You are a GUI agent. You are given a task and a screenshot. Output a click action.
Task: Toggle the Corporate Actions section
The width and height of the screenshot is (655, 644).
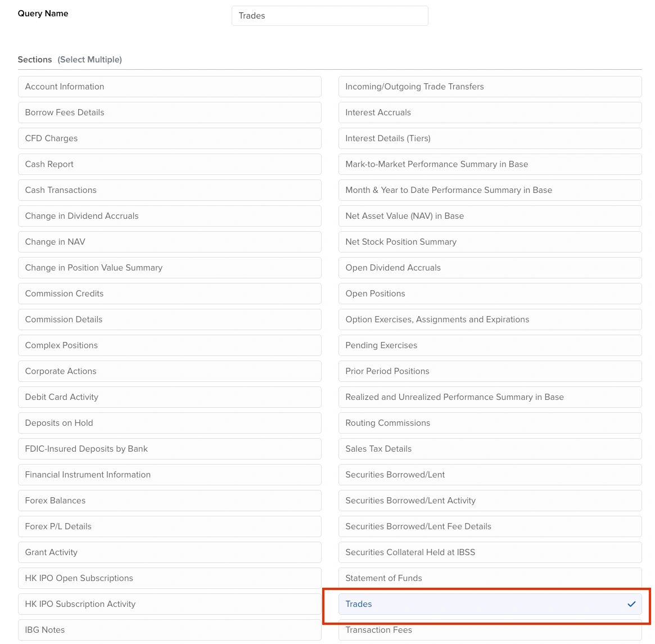(169, 371)
